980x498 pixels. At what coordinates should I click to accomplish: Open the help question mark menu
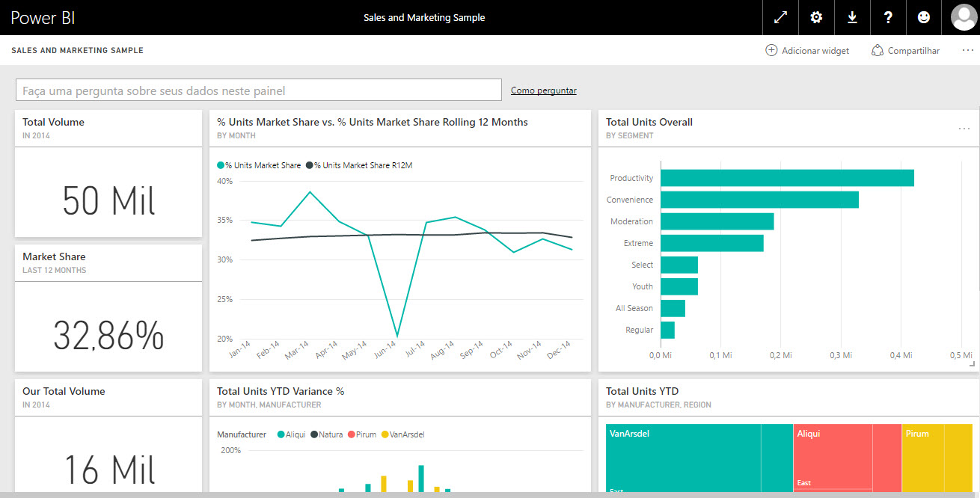[x=888, y=17]
